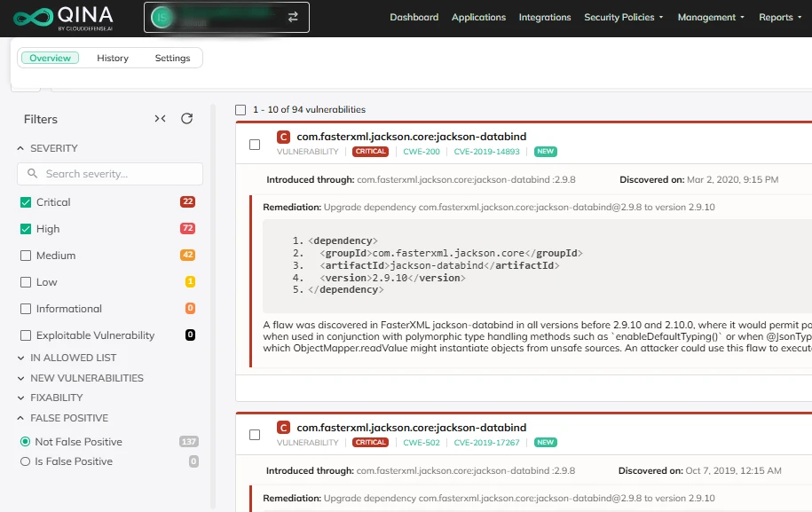Expand the IN ALLOWED LIST filter section
The height and width of the screenshot is (512, 812).
click(73, 358)
